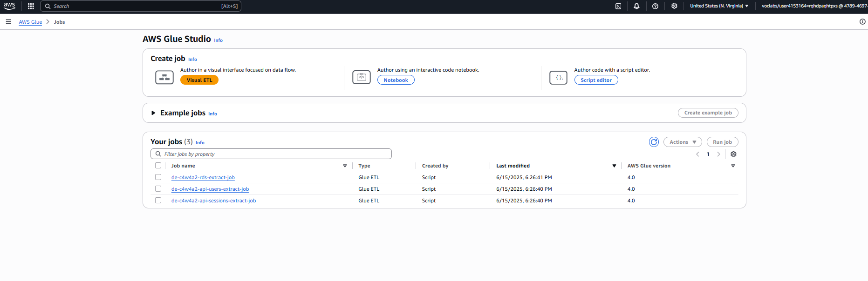Click the Last modified column header text

click(x=513, y=166)
